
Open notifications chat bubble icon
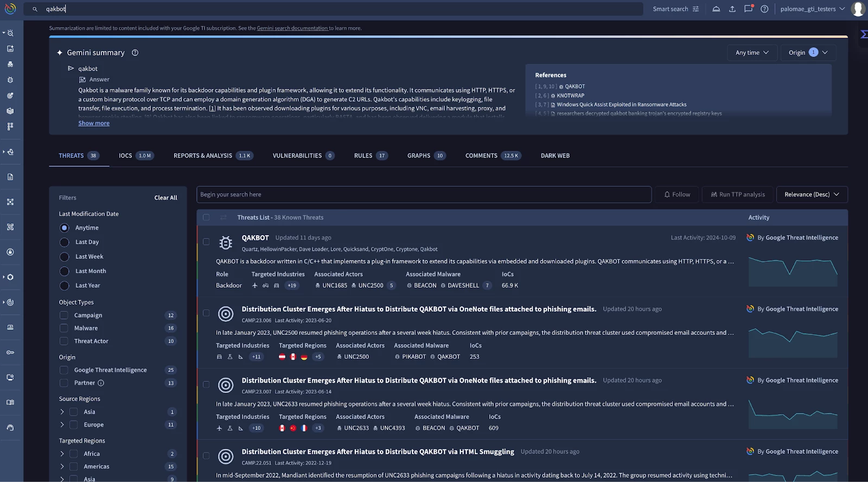[x=749, y=9]
